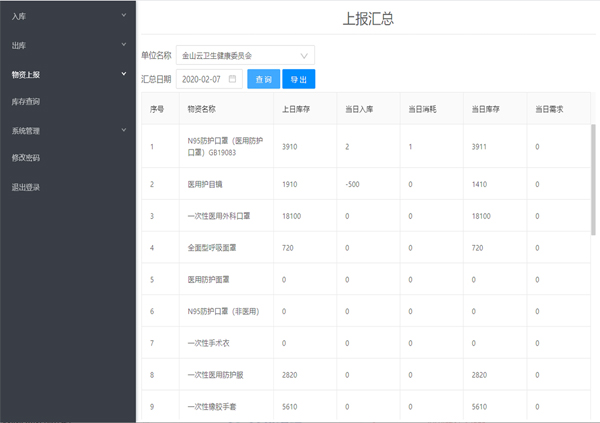Expand the 出库 sidebar menu
600x423 pixels.
click(x=67, y=45)
